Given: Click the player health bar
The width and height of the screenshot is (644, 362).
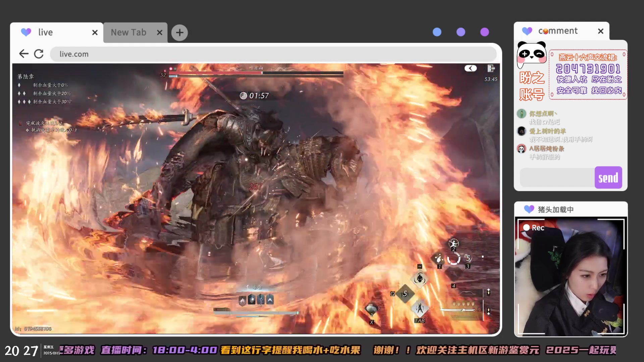Looking at the screenshot, I should coord(256,312).
